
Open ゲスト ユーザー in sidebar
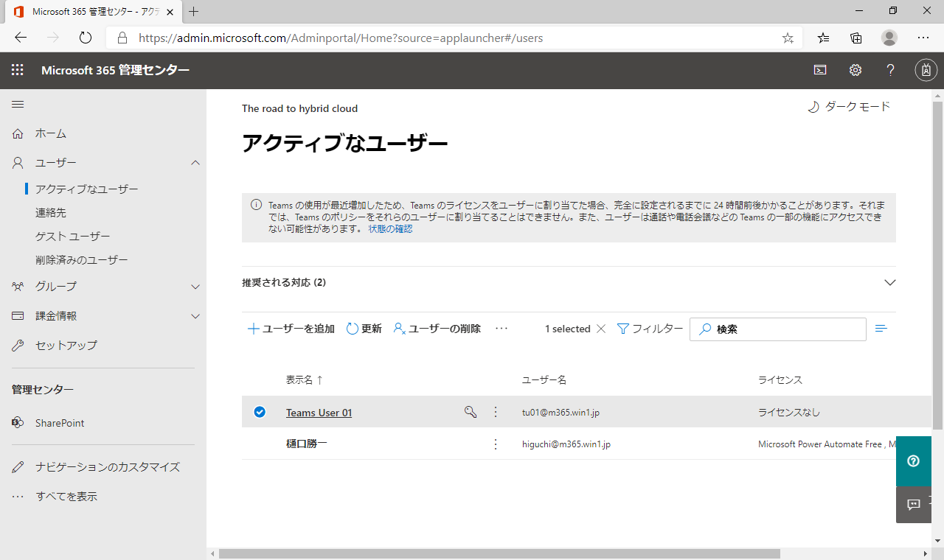[x=73, y=237]
